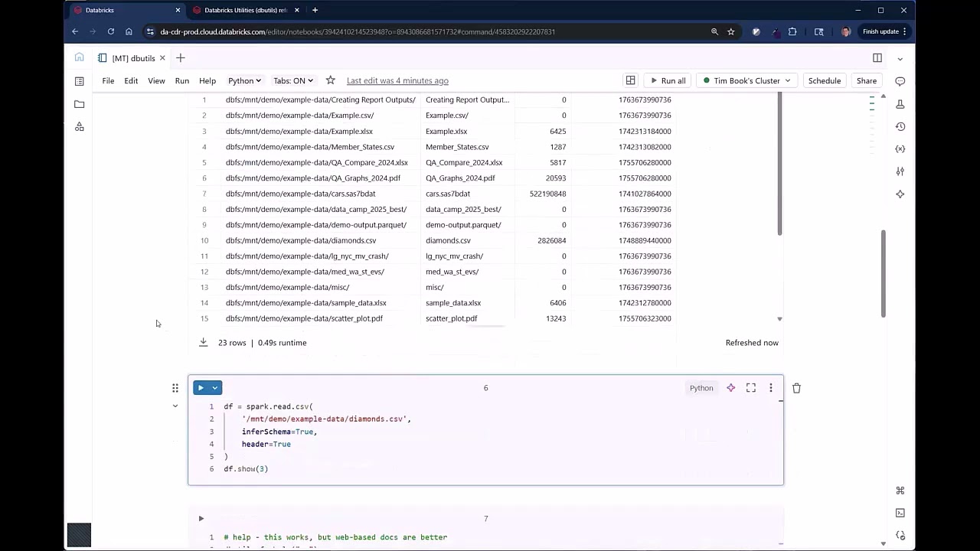Viewport: 980px width, 551px height.
Task: Open the Assistant sparkle icon in right sidebar
Action: 900,194
